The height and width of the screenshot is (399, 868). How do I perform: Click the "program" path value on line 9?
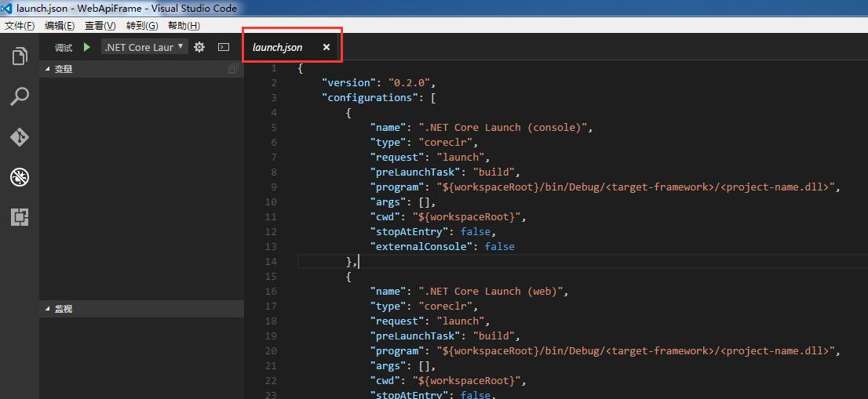coord(636,187)
